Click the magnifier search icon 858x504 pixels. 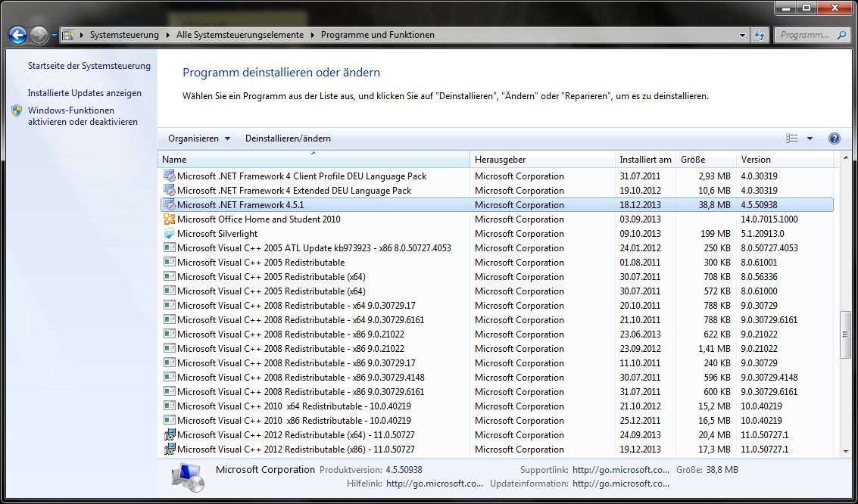click(x=841, y=35)
